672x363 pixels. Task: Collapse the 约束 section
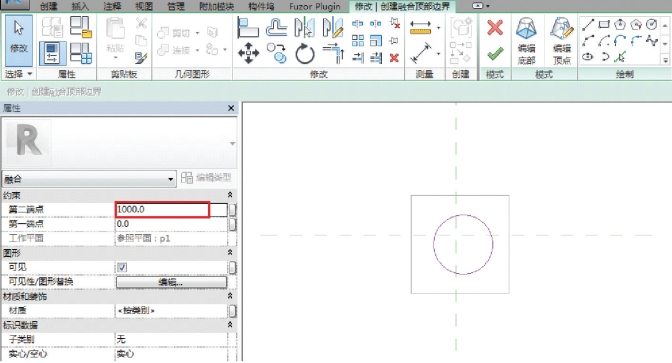pyautogui.click(x=230, y=195)
